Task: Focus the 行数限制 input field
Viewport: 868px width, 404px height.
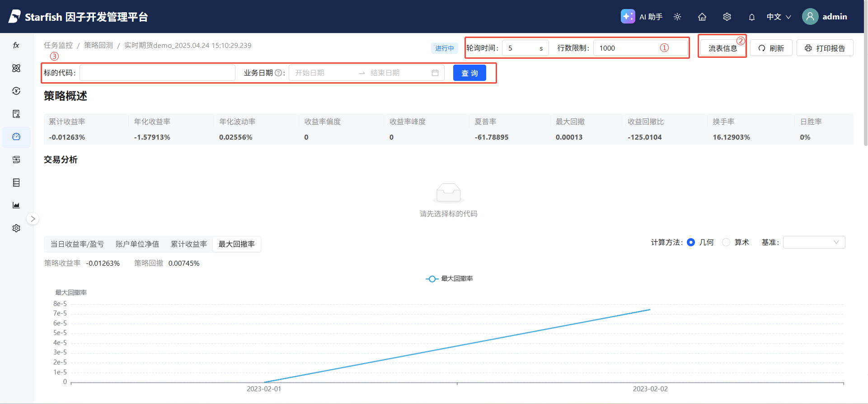Action: (x=640, y=48)
